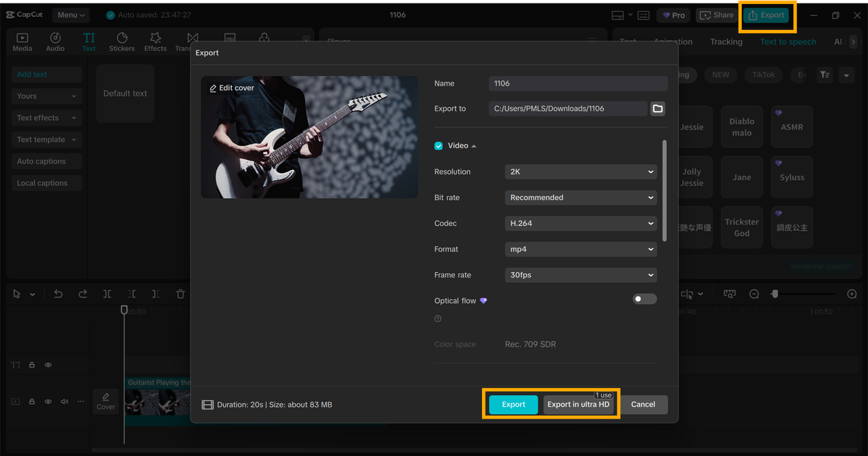
Task: Click the teal Export button in dialog
Action: click(x=513, y=404)
